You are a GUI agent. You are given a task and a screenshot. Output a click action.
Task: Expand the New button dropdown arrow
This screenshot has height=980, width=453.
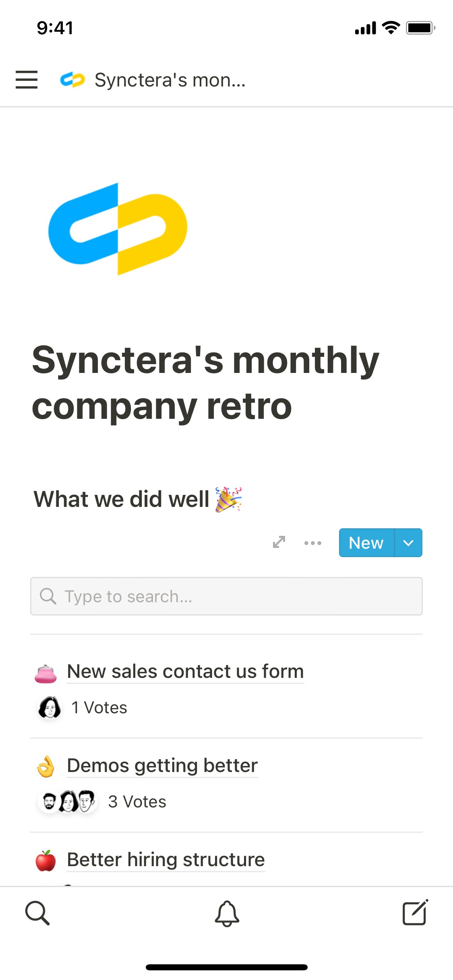tap(408, 543)
